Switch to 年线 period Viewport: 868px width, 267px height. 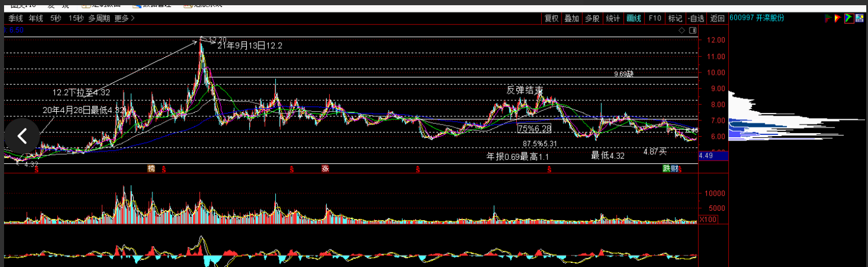pyautogui.click(x=36, y=18)
